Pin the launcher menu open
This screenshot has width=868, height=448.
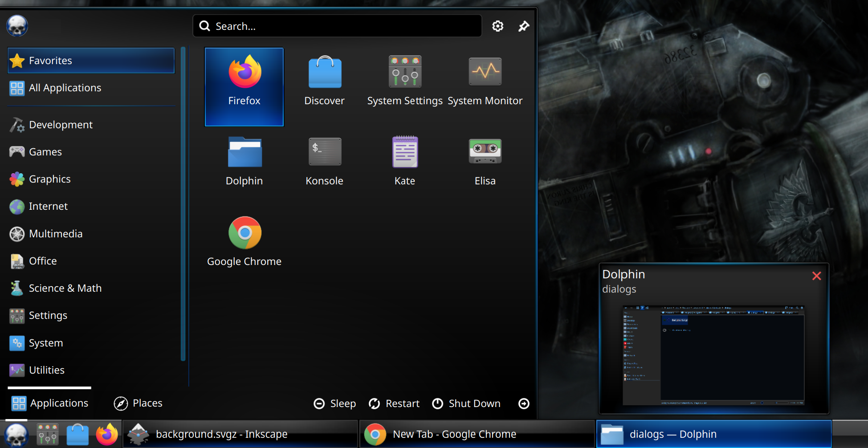pos(524,26)
